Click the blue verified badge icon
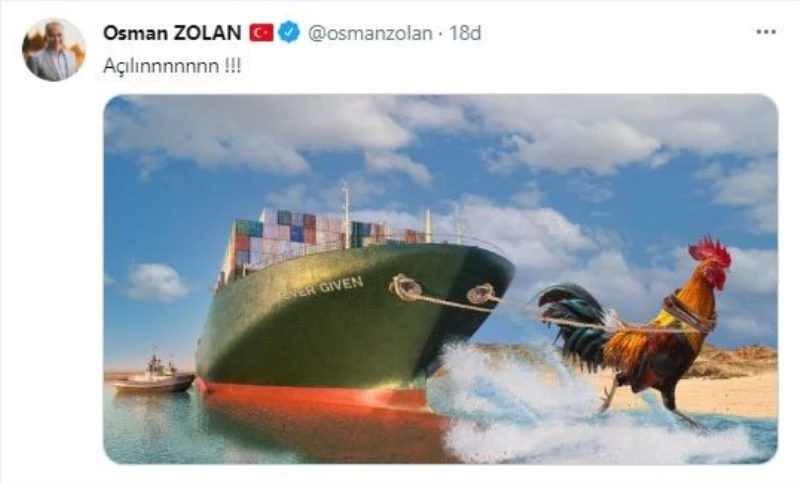Image resolution: width=800 pixels, height=482 pixels. (x=289, y=32)
